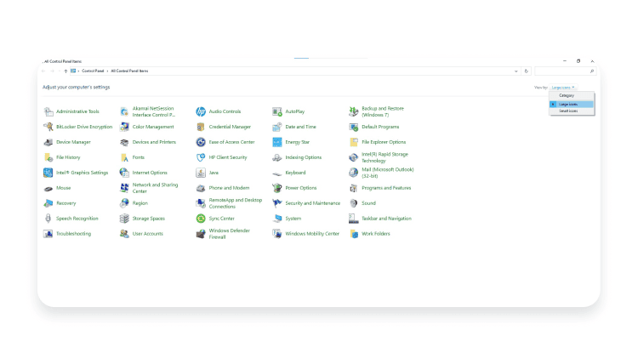638x364 pixels.
Task: Open the HP Client Security icon
Action: (x=201, y=157)
